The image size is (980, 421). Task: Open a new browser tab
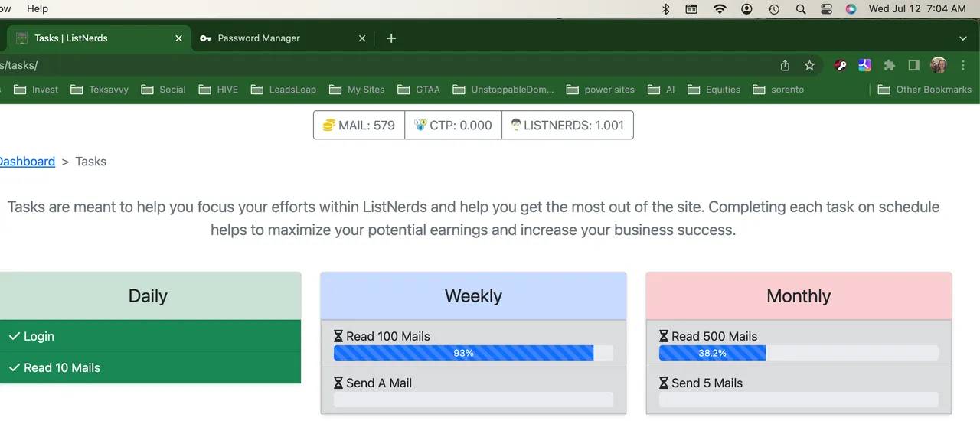[391, 38]
